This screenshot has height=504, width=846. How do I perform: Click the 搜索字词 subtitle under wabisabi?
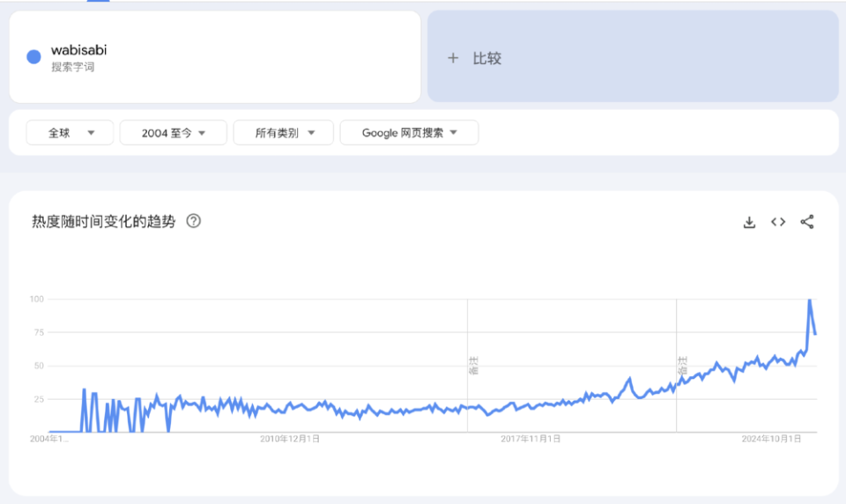pyautogui.click(x=72, y=67)
